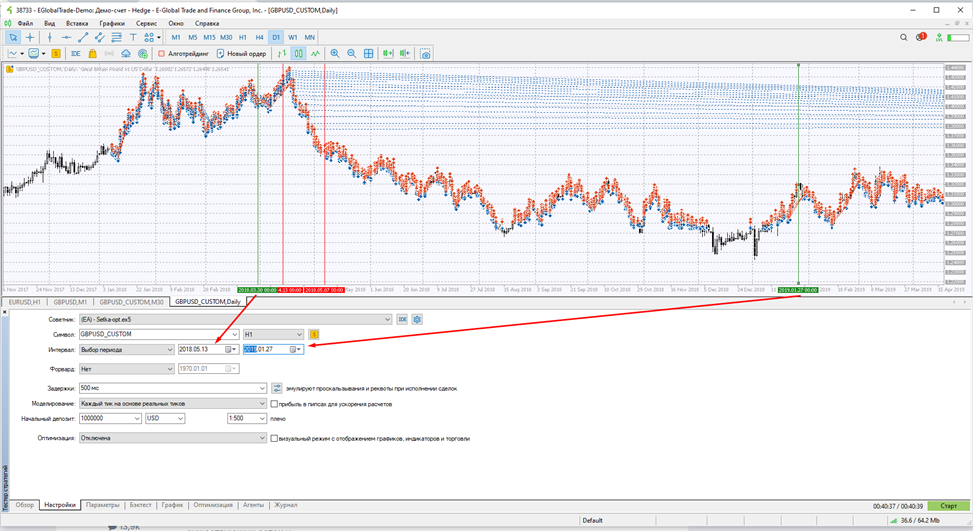Switch chart to line chart view
The width and height of the screenshot is (973, 531).
click(x=315, y=53)
